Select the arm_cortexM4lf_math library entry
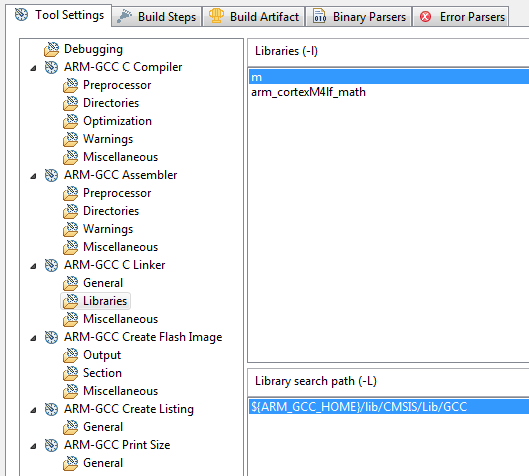This screenshot has height=476, width=529. (389, 92)
